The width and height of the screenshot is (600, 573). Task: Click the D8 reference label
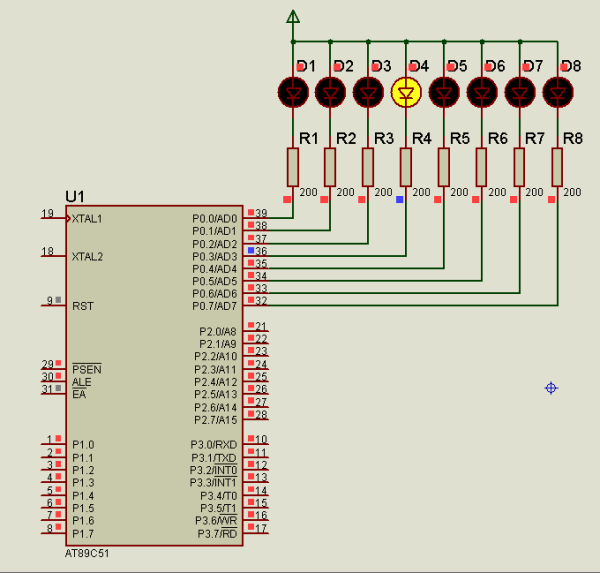(x=571, y=66)
